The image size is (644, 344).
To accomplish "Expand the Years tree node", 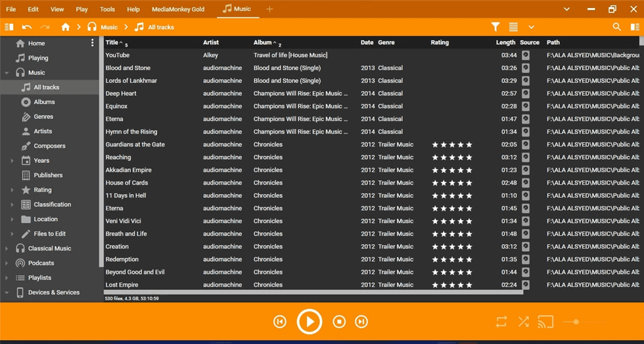I will pyautogui.click(x=12, y=160).
